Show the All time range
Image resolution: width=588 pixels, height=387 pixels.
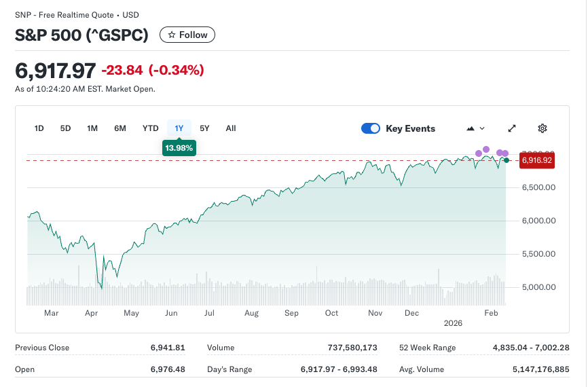(x=231, y=128)
